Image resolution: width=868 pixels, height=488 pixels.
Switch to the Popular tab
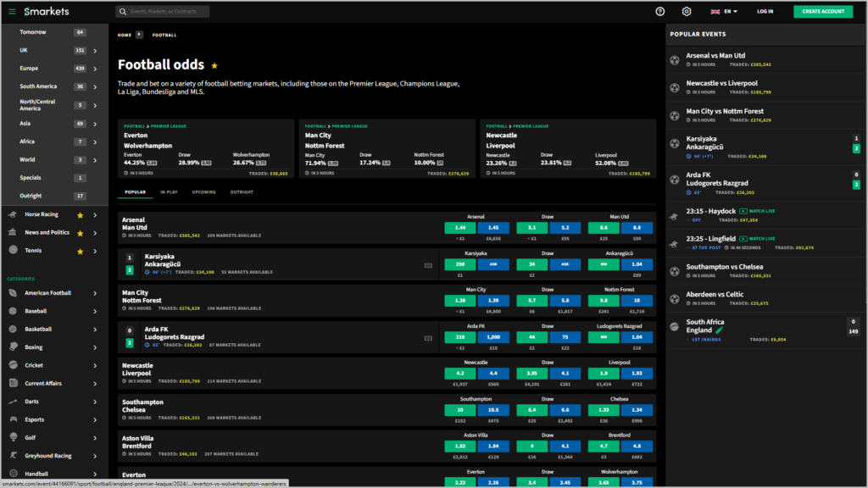[x=135, y=192]
